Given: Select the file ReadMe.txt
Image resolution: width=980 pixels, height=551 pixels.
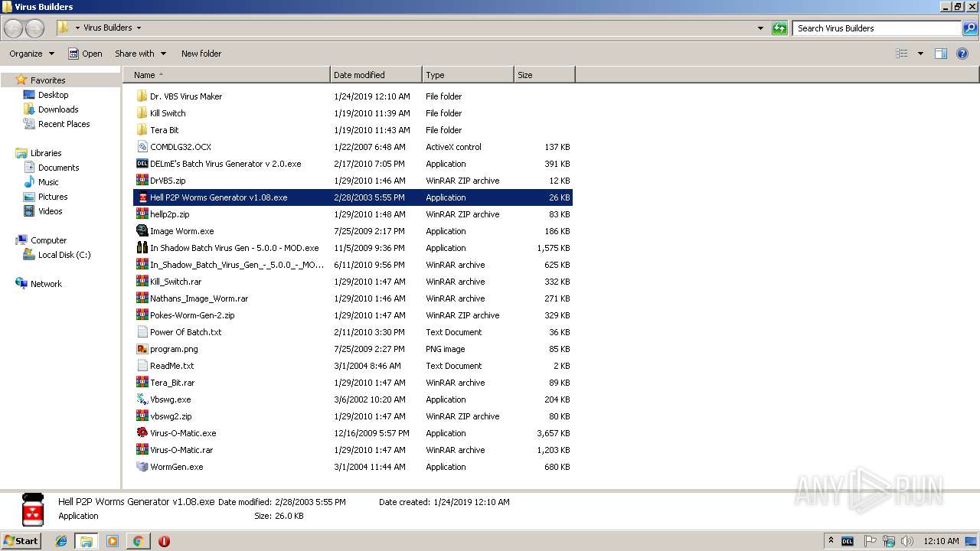Looking at the screenshot, I should [x=171, y=366].
